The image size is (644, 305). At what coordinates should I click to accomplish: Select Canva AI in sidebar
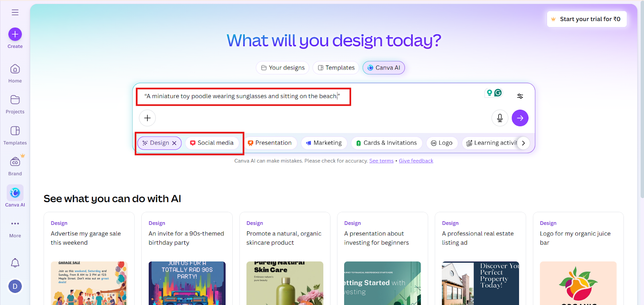tap(15, 197)
